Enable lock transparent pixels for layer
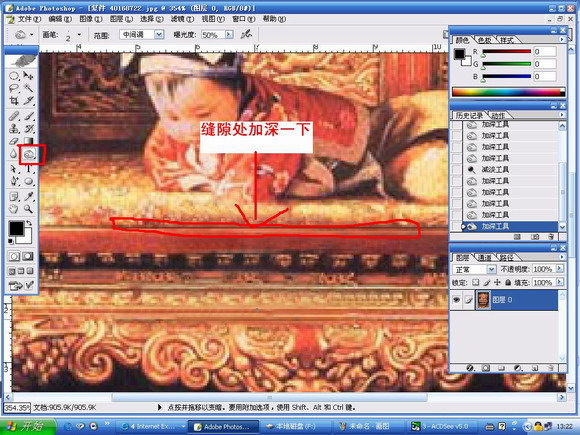This screenshot has height=435, width=580. pyautogui.click(x=476, y=283)
